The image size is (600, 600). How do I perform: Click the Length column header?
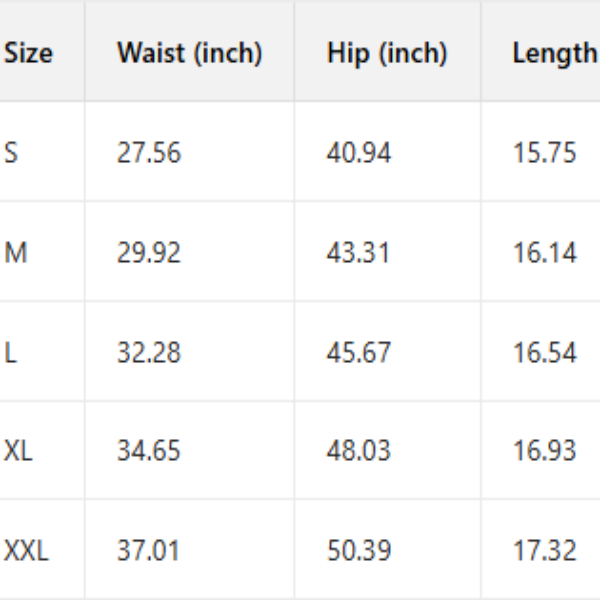(x=554, y=53)
